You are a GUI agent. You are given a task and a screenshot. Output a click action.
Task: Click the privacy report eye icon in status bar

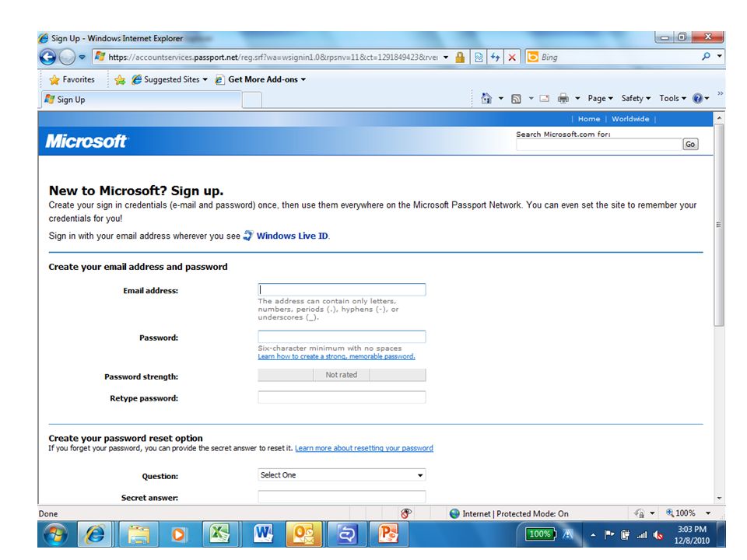tap(406, 513)
